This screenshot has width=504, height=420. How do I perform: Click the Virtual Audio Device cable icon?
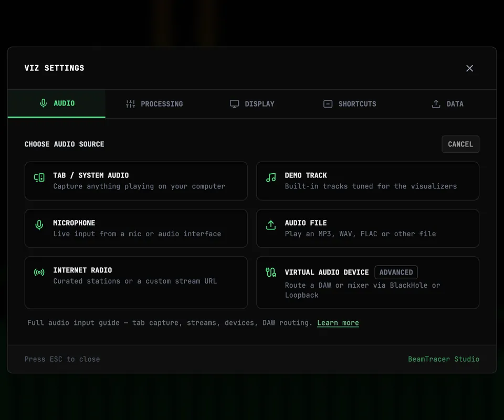[x=271, y=272]
